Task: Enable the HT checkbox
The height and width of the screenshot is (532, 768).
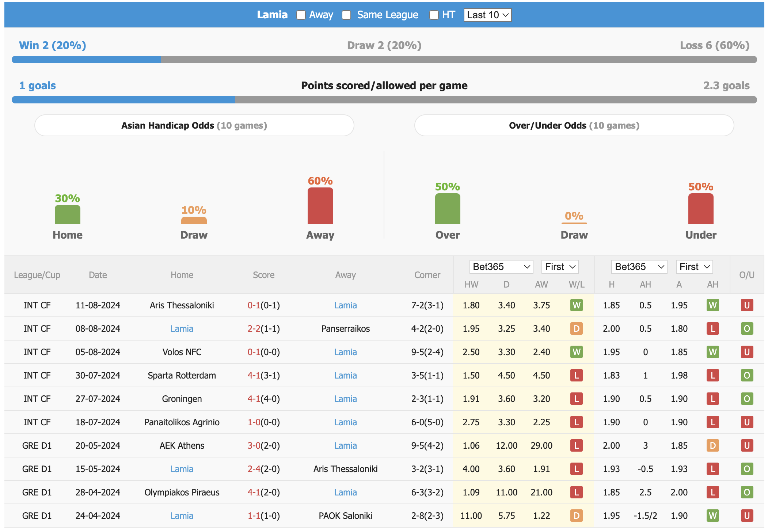Action: 434,15
